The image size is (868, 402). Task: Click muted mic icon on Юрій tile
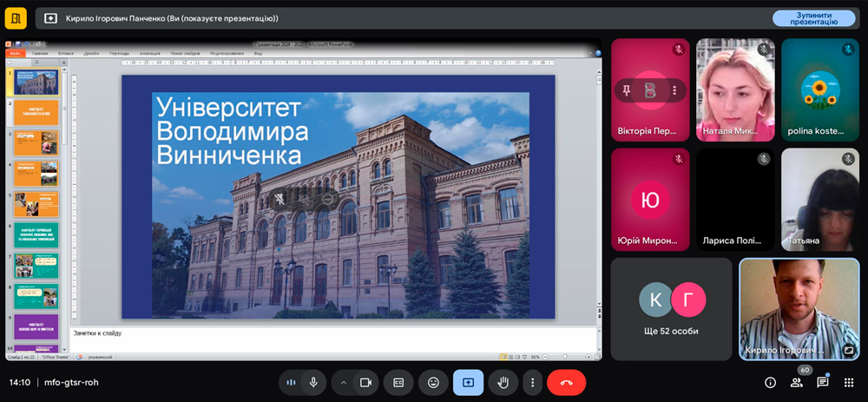679,160
